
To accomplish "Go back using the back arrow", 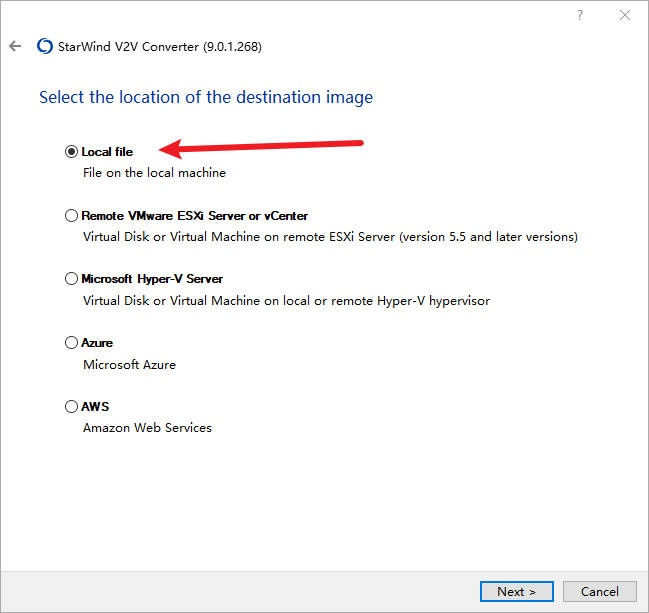I will pos(15,46).
